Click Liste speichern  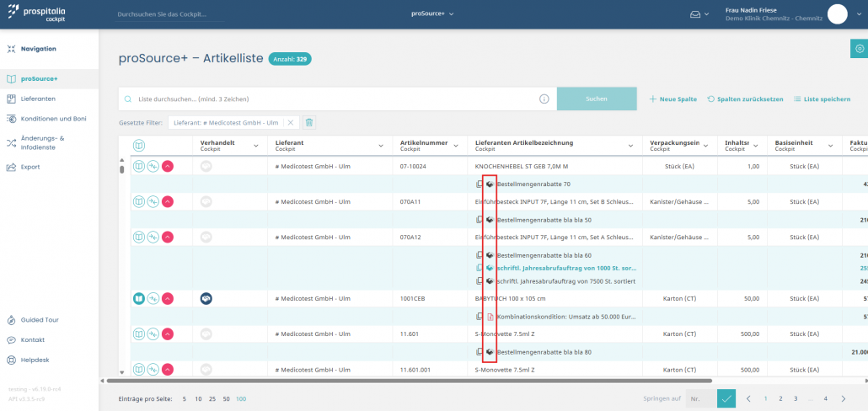(822, 99)
